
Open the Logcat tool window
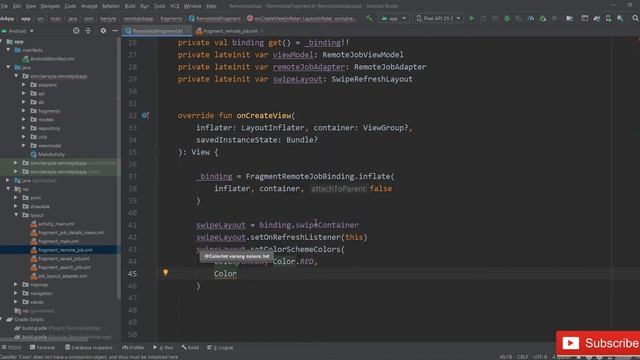click(x=220, y=347)
